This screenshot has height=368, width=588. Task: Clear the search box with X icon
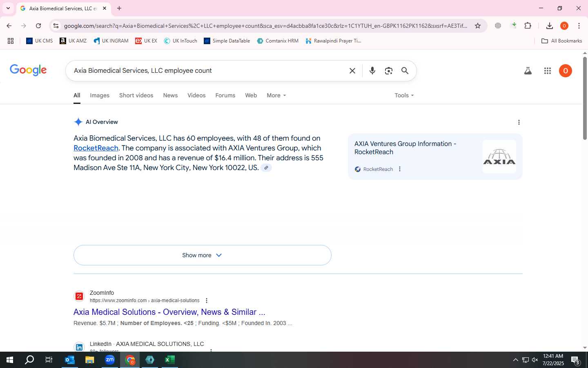352,71
